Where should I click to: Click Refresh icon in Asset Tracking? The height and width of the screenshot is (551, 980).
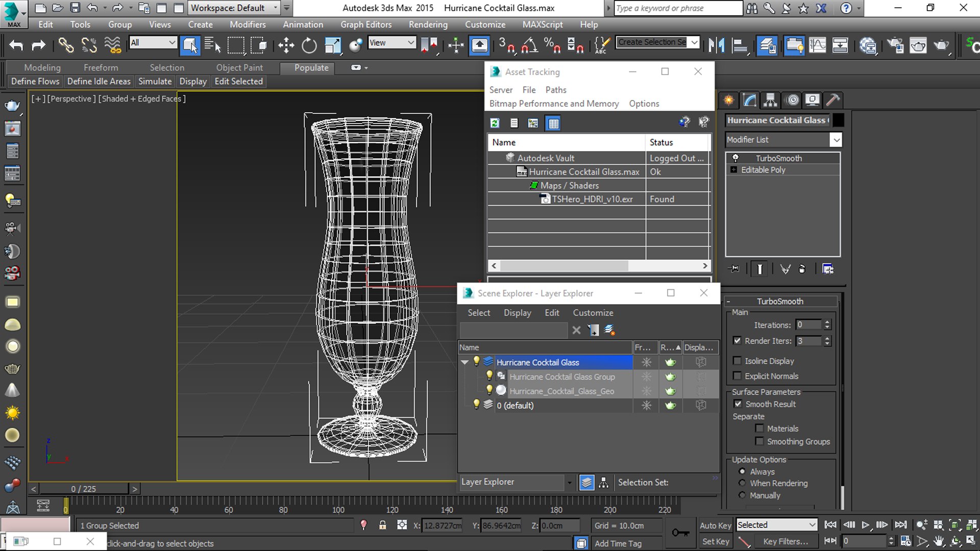pos(495,123)
